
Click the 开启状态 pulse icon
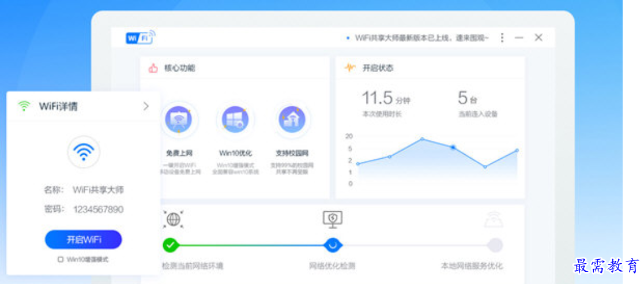click(x=349, y=68)
